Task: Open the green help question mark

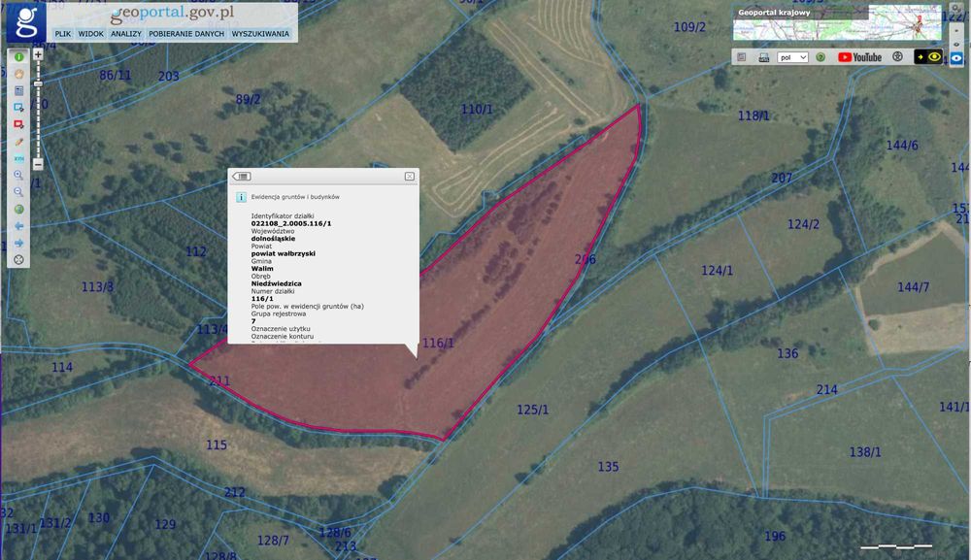Action: [x=820, y=57]
